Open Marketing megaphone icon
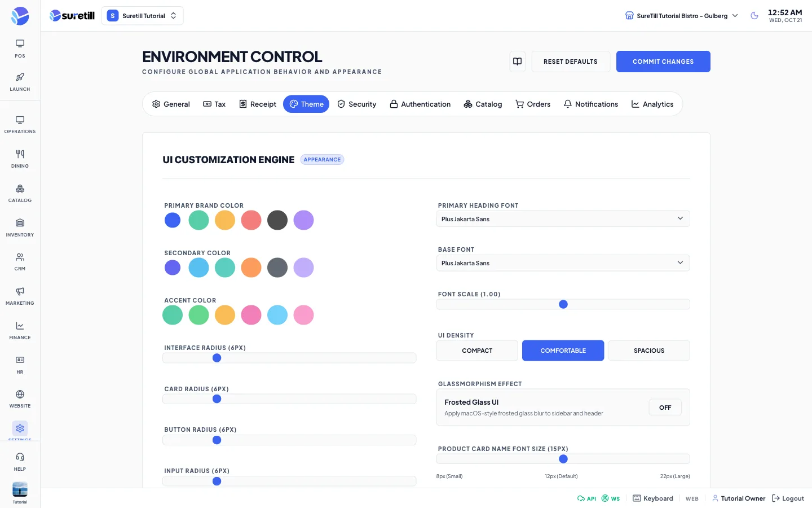The height and width of the screenshot is (508, 812). tap(20, 291)
